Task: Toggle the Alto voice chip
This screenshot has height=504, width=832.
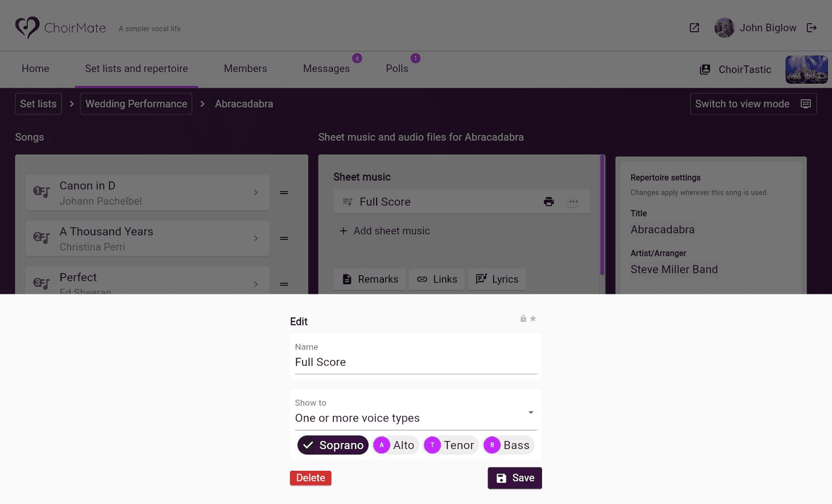Action: coord(395,445)
